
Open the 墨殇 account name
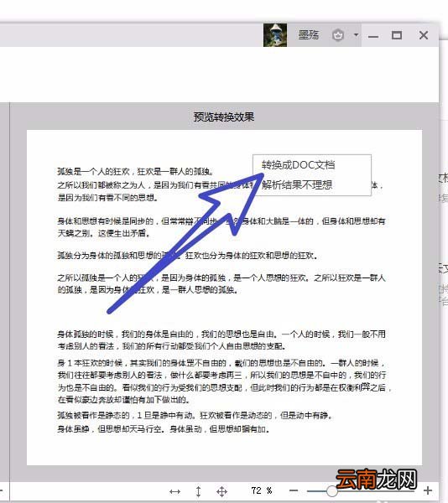pos(309,35)
